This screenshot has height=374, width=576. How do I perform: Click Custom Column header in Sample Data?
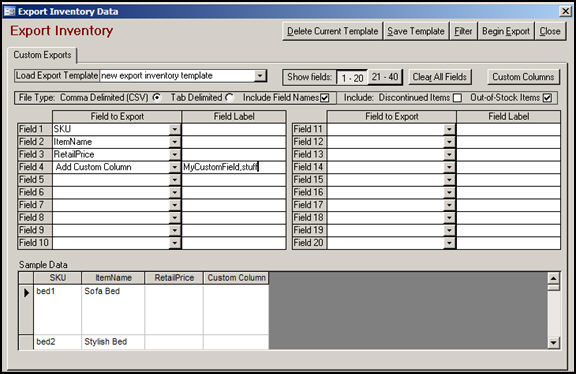tap(236, 278)
